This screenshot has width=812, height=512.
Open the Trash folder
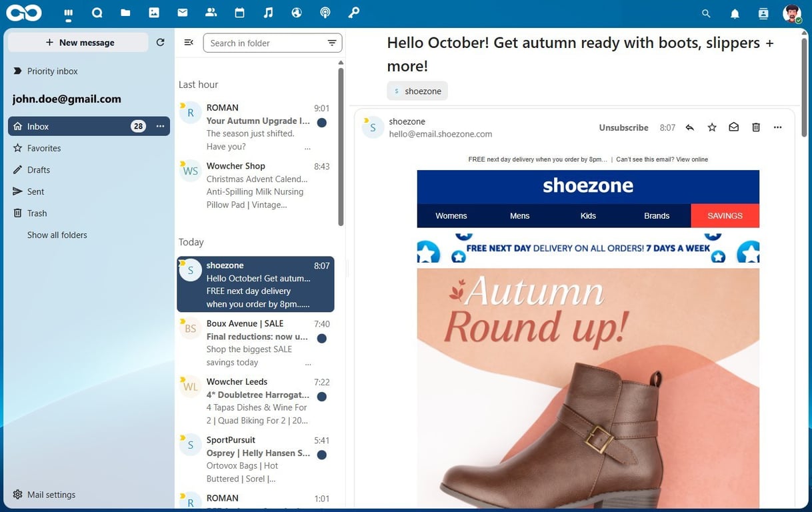click(89, 213)
